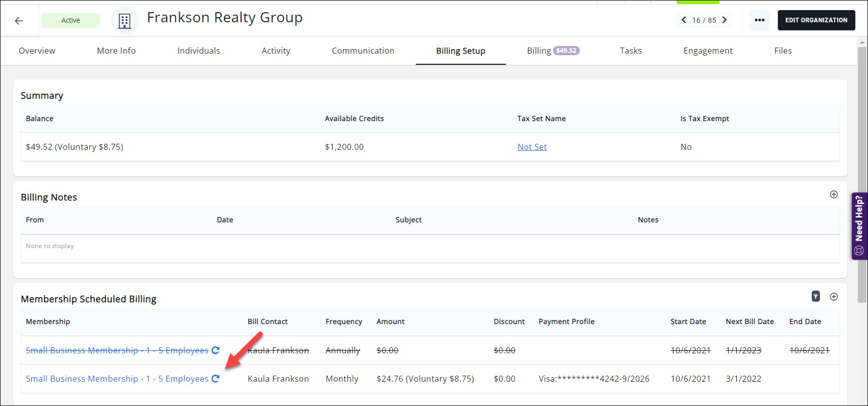Go to the next organization record
868x406 pixels.
(x=724, y=20)
